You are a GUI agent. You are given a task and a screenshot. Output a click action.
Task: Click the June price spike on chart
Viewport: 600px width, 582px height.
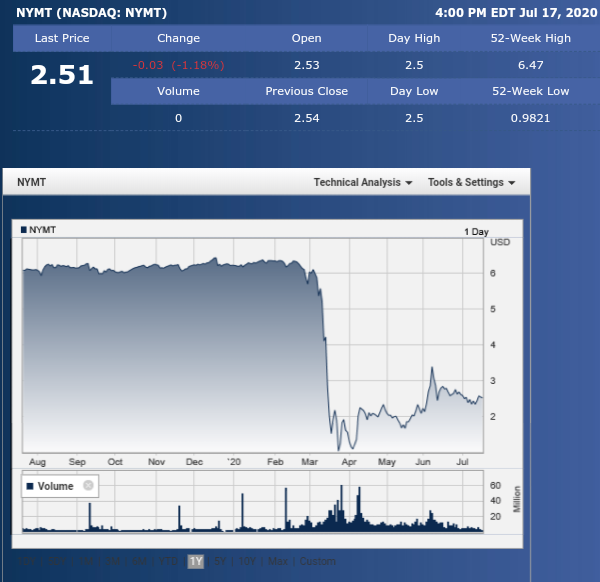(x=432, y=368)
